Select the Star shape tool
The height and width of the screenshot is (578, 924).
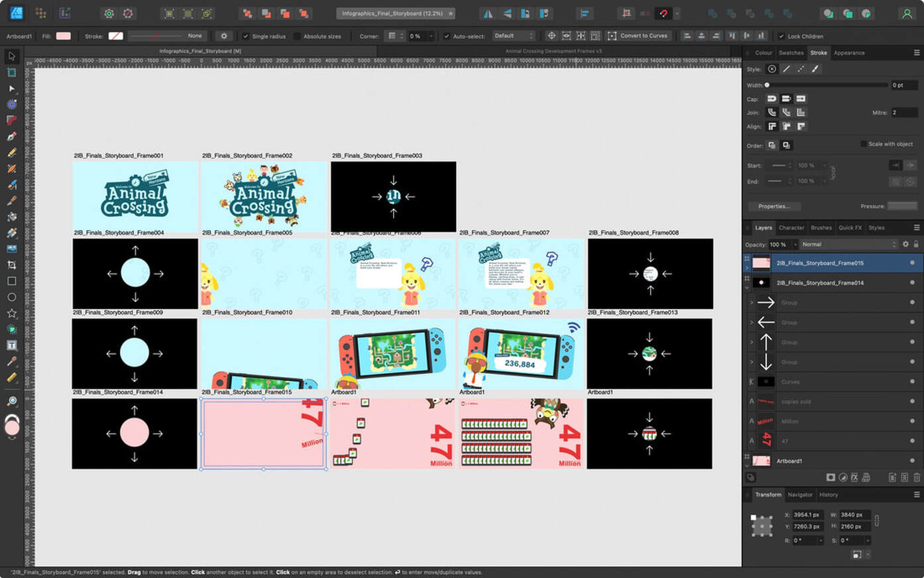[x=12, y=313]
